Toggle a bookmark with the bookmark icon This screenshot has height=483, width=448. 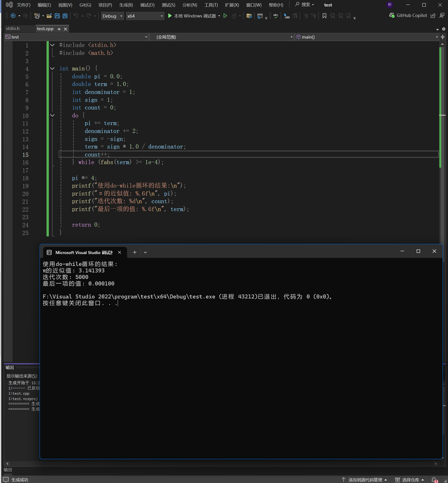pyautogui.click(x=324, y=16)
